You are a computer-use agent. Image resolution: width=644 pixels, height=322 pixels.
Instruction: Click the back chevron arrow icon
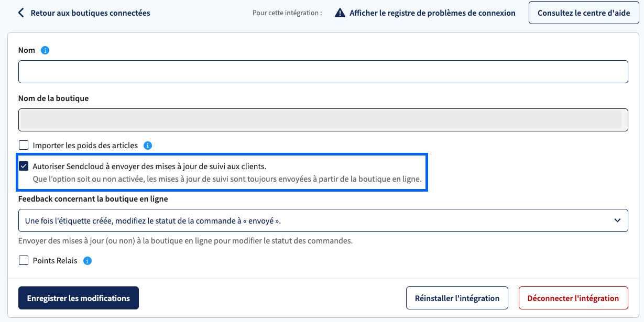(x=21, y=13)
